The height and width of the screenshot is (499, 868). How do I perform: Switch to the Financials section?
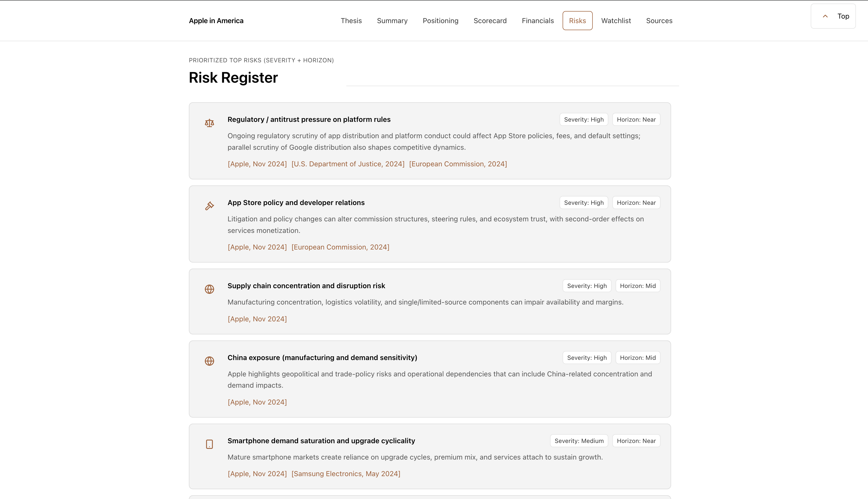[x=537, y=21]
